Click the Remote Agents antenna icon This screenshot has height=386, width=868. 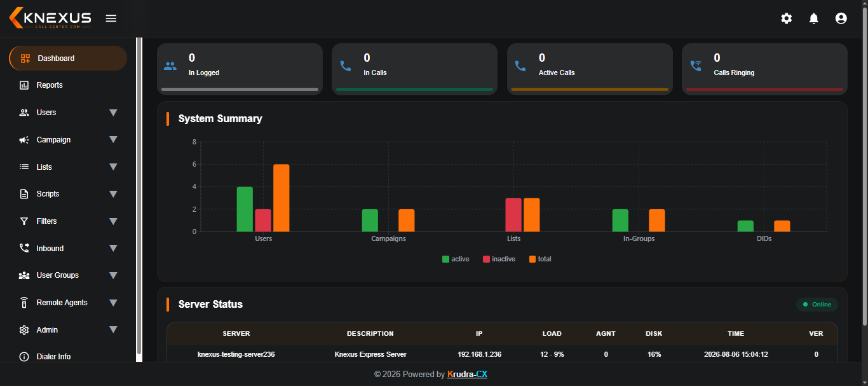[x=24, y=303]
